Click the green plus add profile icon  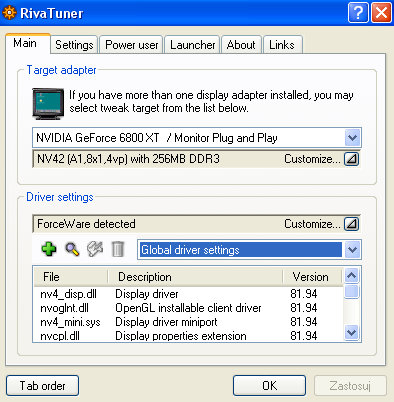[49, 249]
